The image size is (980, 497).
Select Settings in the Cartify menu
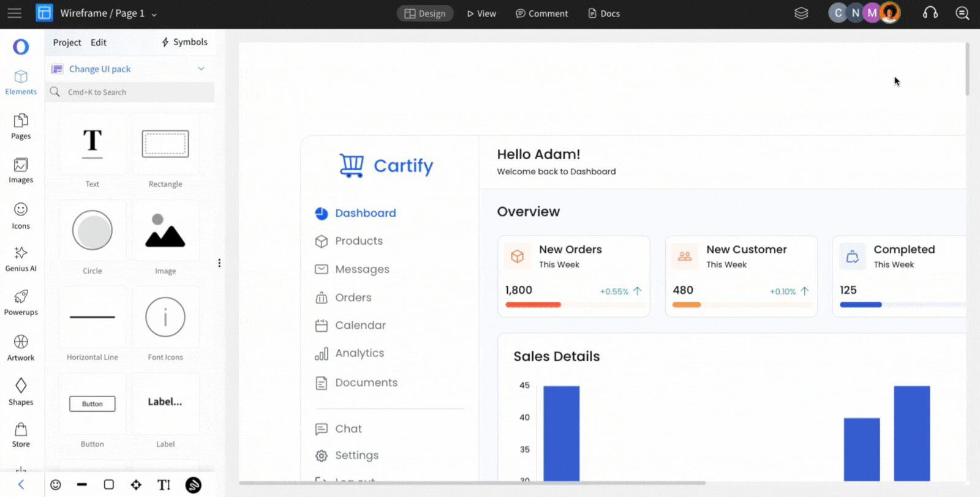point(347,455)
